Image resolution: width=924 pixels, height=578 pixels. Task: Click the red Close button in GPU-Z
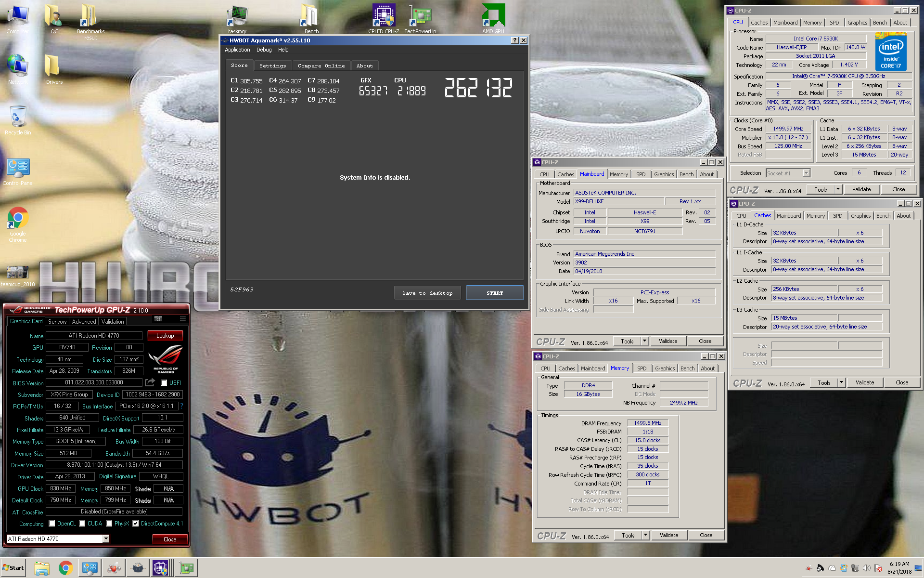[x=169, y=539]
